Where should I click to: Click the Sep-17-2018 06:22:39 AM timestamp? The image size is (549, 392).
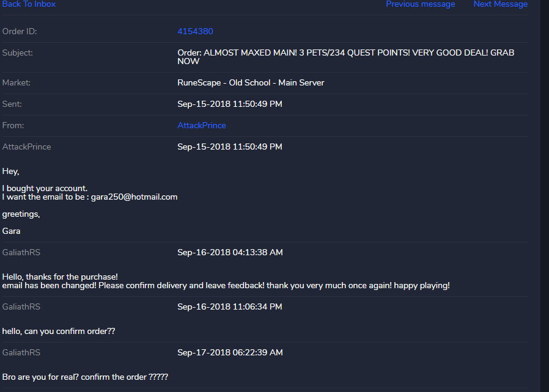230,352
